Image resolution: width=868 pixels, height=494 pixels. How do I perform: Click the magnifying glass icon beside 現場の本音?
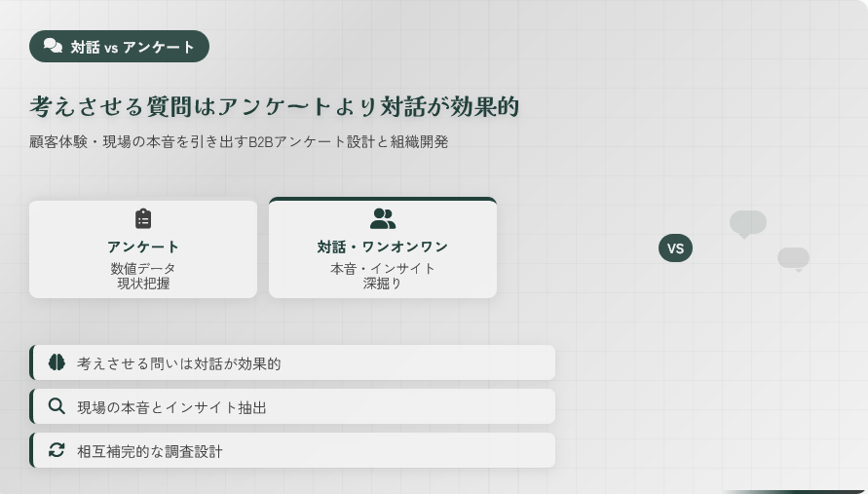57,406
